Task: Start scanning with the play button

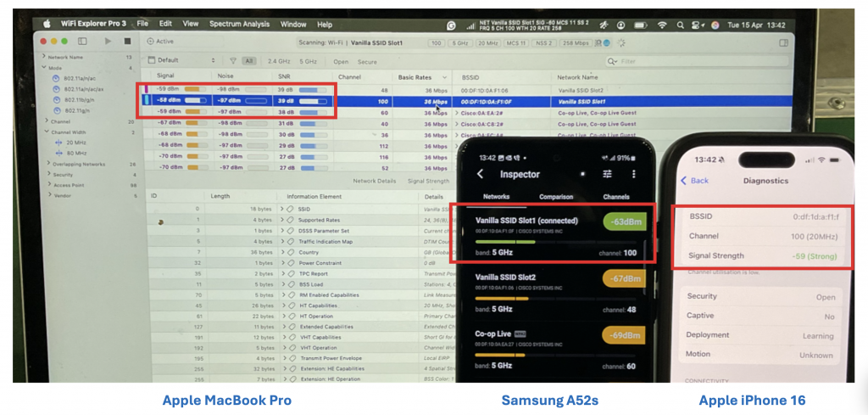Action: click(108, 41)
